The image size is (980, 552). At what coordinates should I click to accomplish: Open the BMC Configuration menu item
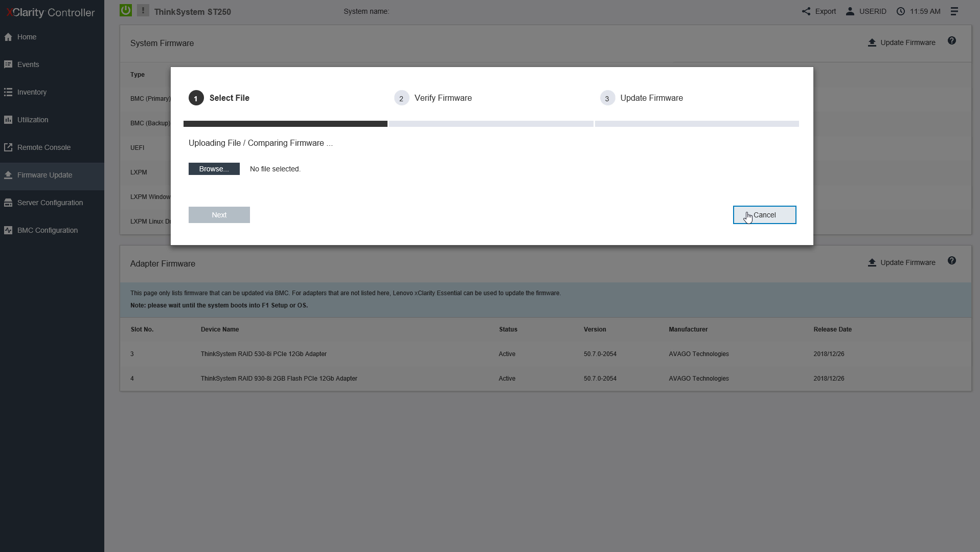[52, 230]
